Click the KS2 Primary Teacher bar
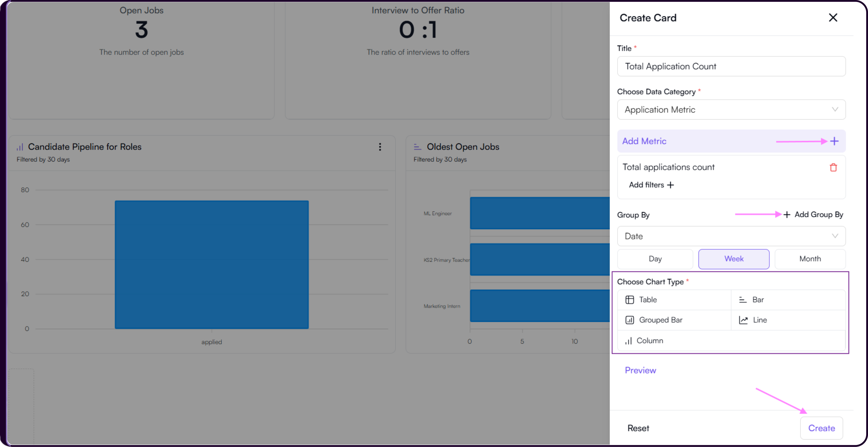Screen dimensions: 868x447 tap(540, 260)
